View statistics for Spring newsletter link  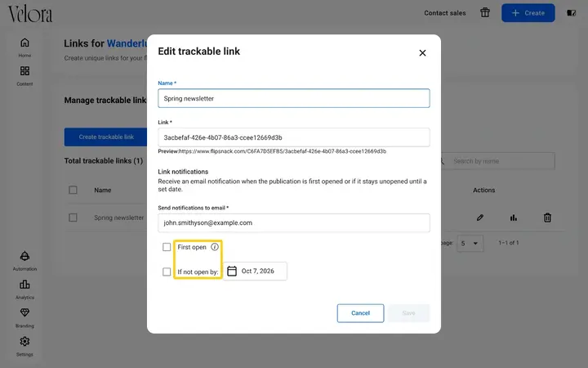pos(514,218)
